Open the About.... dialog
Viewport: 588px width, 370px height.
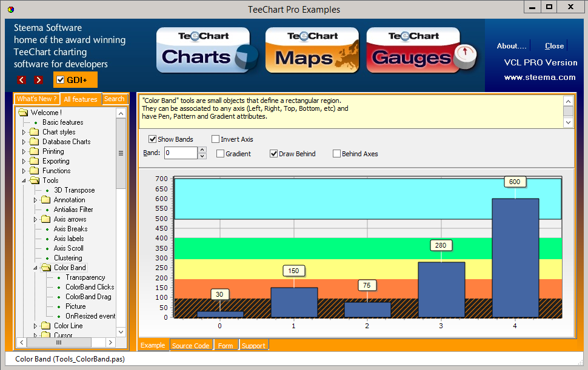coord(512,45)
